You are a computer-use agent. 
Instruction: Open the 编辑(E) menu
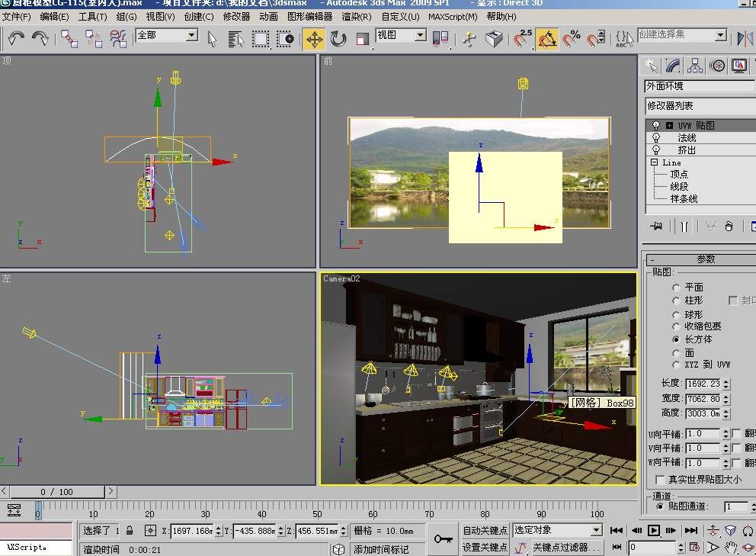54,17
